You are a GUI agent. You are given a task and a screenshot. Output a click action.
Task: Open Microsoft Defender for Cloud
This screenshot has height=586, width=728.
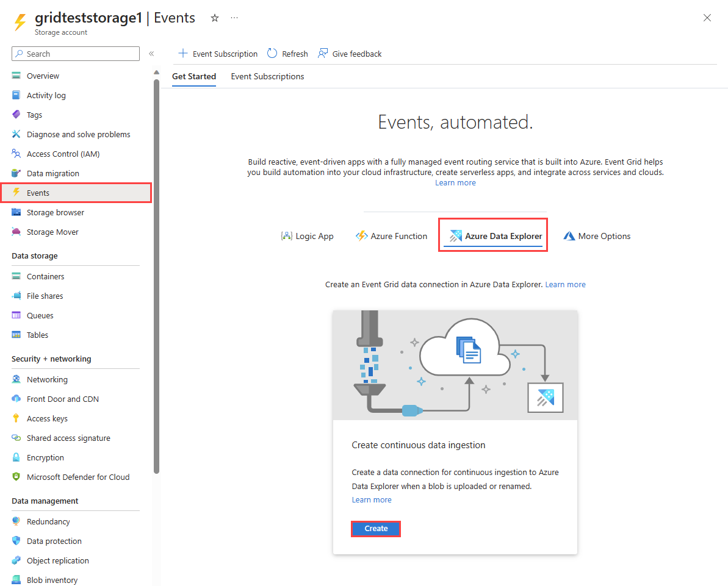coord(78,476)
